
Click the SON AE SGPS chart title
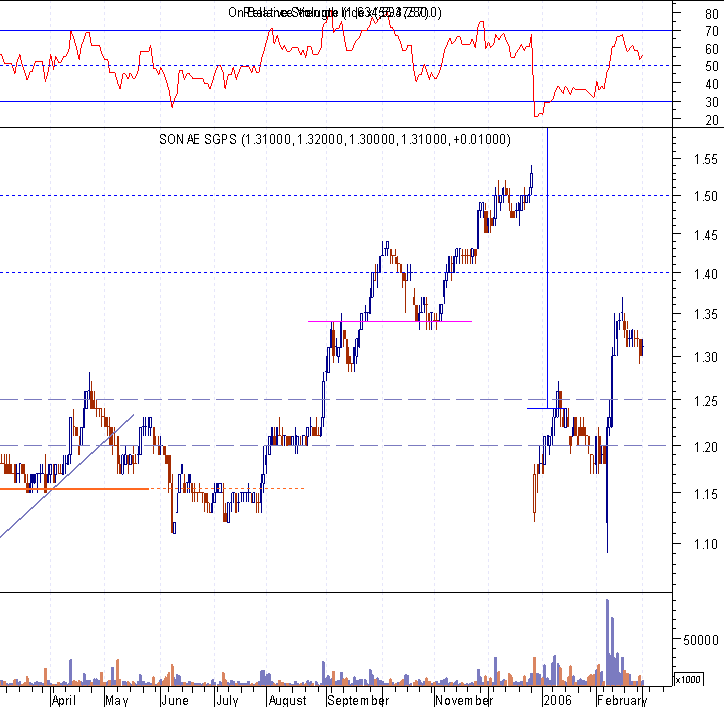tap(335, 139)
